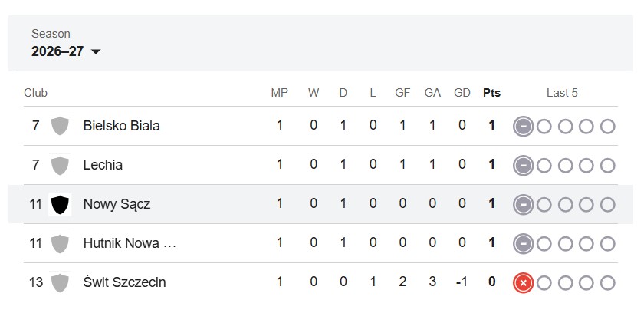Click the Hutnik Nowa shield crest

click(60, 243)
